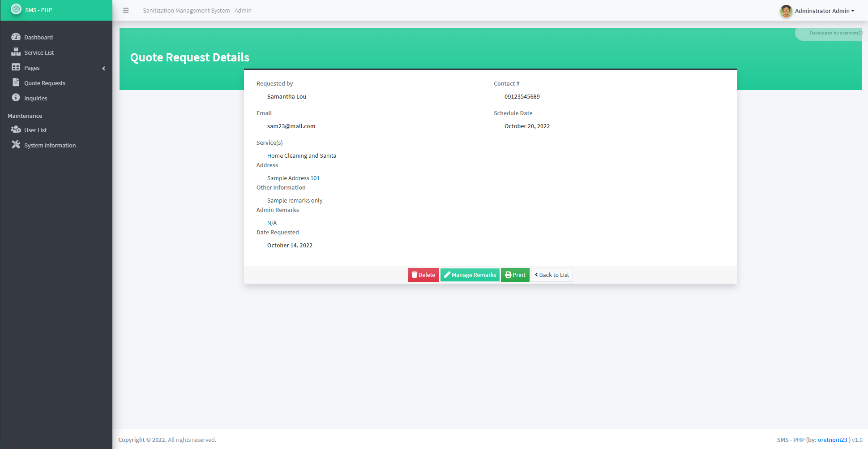Select the requester name Samantha Lou
The width and height of the screenshot is (868, 449).
point(286,96)
